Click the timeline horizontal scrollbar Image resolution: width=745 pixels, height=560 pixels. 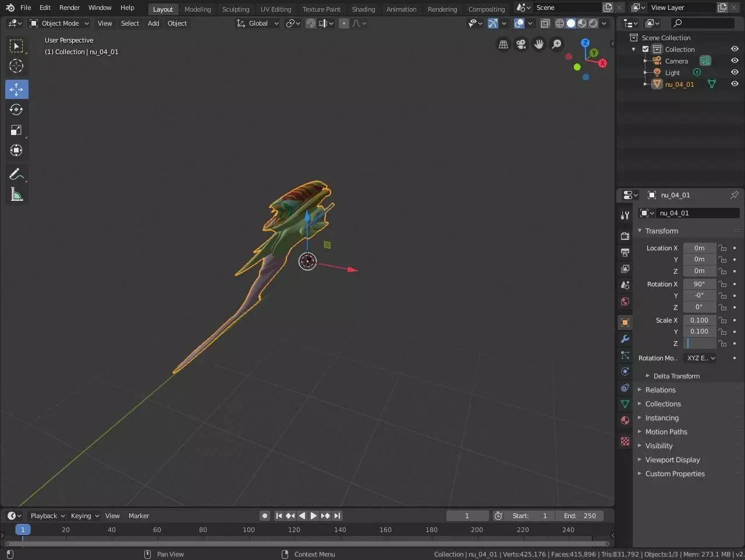click(307, 544)
